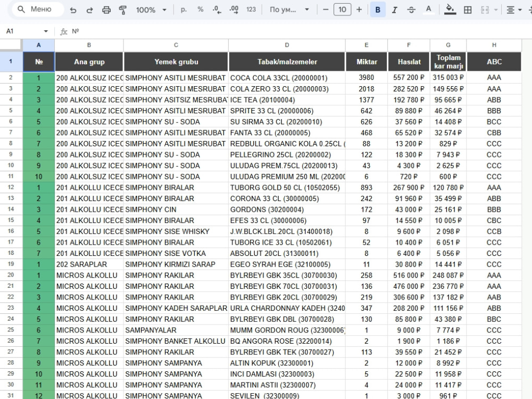Click the undo arrow icon
The width and height of the screenshot is (532, 399).
click(73, 10)
